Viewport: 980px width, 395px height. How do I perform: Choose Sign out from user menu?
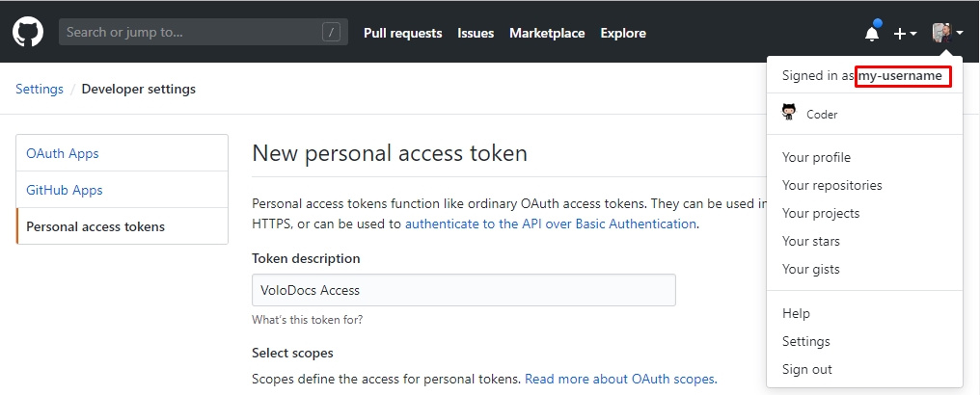(x=806, y=369)
